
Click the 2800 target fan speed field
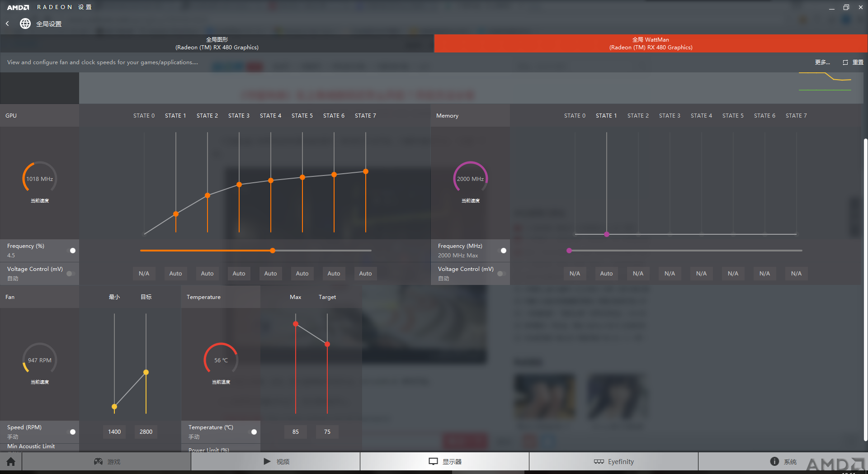click(x=146, y=432)
